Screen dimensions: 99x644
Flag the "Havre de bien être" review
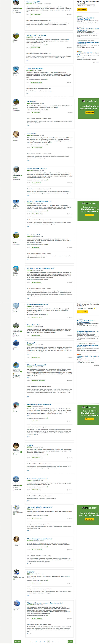coord(70,335)
